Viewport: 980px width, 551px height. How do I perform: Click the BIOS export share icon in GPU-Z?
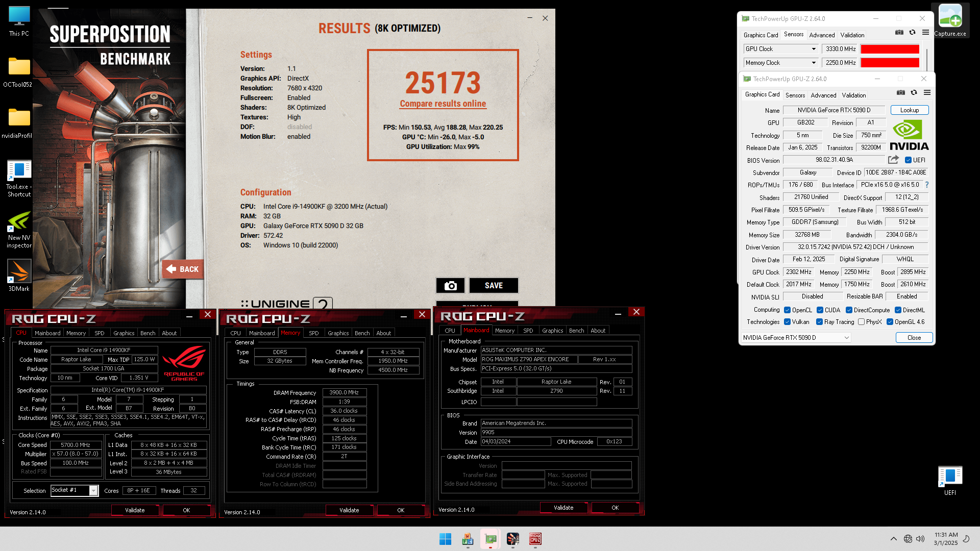[x=893, y=160]
